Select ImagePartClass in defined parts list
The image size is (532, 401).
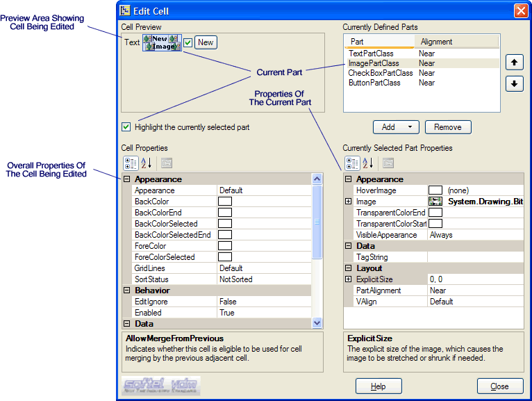(374, 63)
